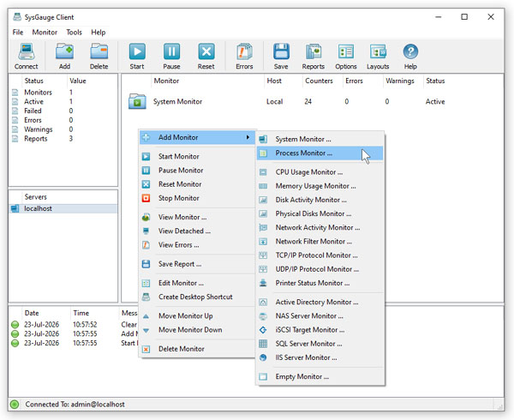Select NAS Server Monitor

tap(320, 316)
